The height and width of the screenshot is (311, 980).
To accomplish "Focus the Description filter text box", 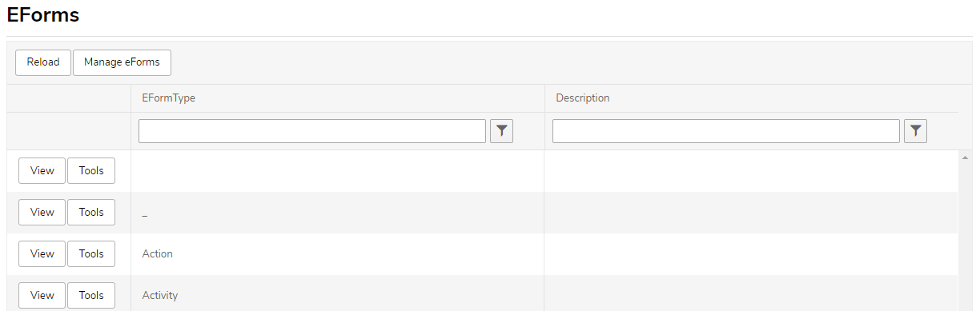I will [726, 131].
